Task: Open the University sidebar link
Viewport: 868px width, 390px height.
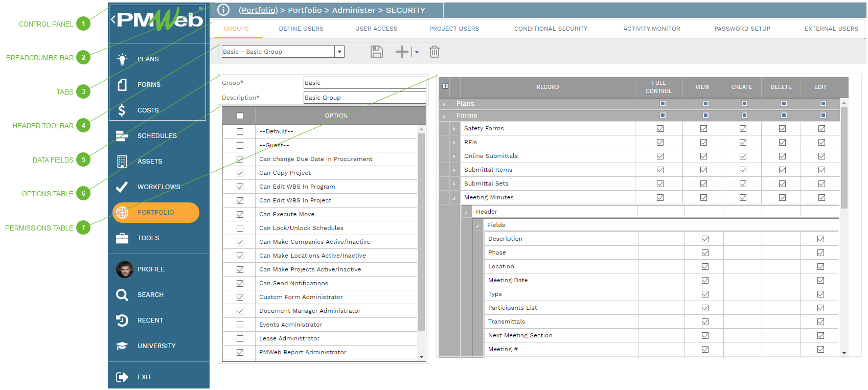Action: 156,346
